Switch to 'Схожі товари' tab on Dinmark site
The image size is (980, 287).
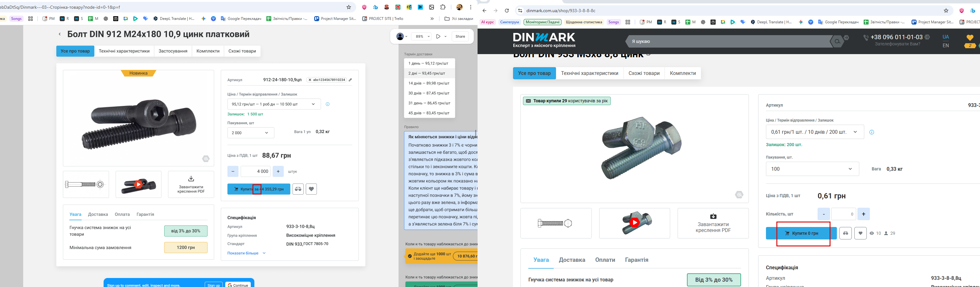(x=644, y=73)
